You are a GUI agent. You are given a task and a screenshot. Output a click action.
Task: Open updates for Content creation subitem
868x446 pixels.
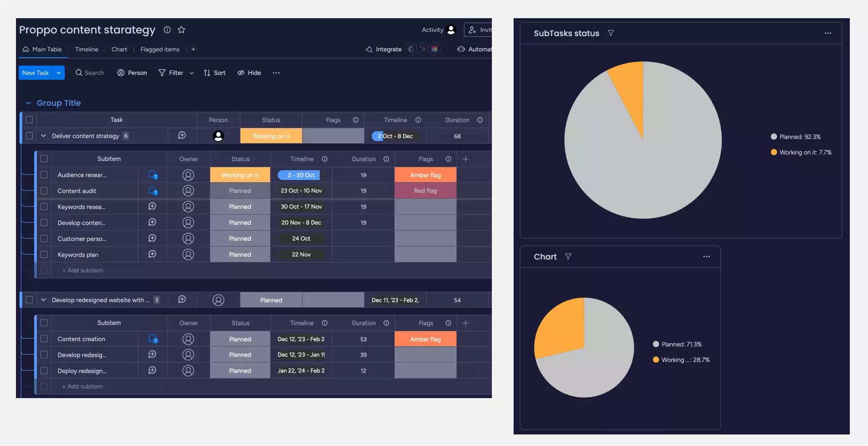point(153,339)
